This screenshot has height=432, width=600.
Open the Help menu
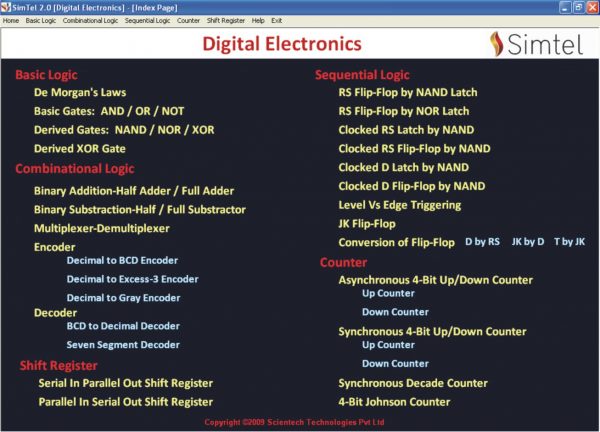[258, 21]
